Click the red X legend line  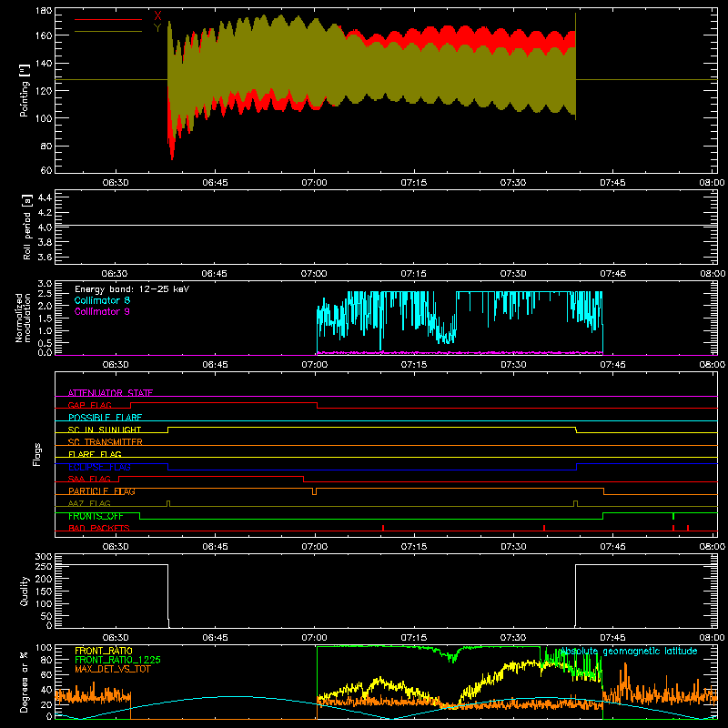108,19
